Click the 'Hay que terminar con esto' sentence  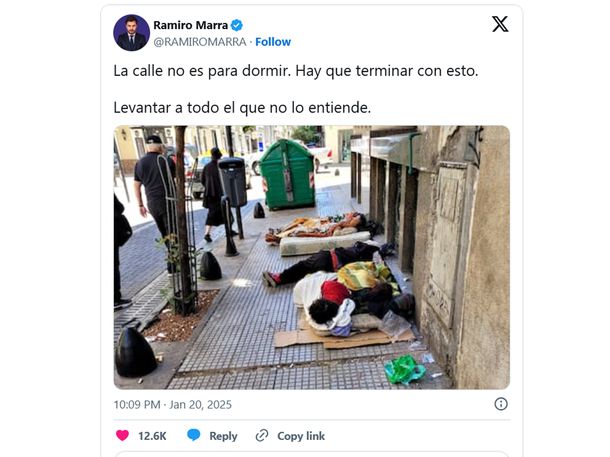[387, 71]
